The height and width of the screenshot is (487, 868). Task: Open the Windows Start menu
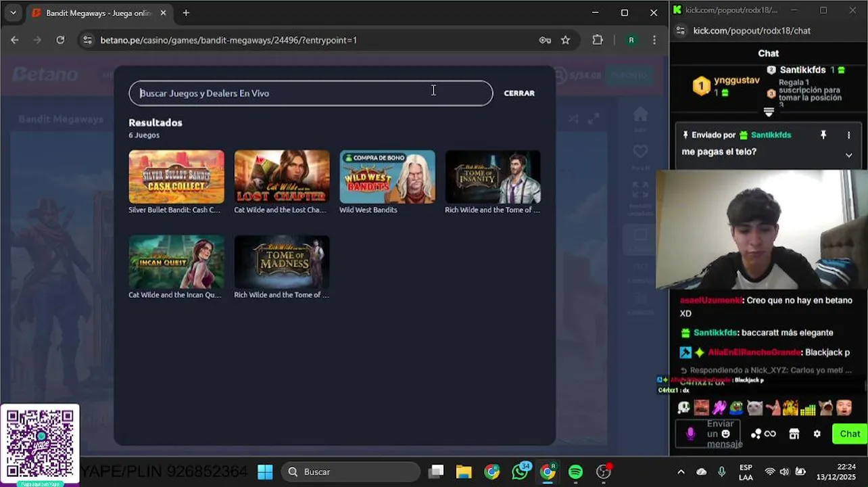265,471
